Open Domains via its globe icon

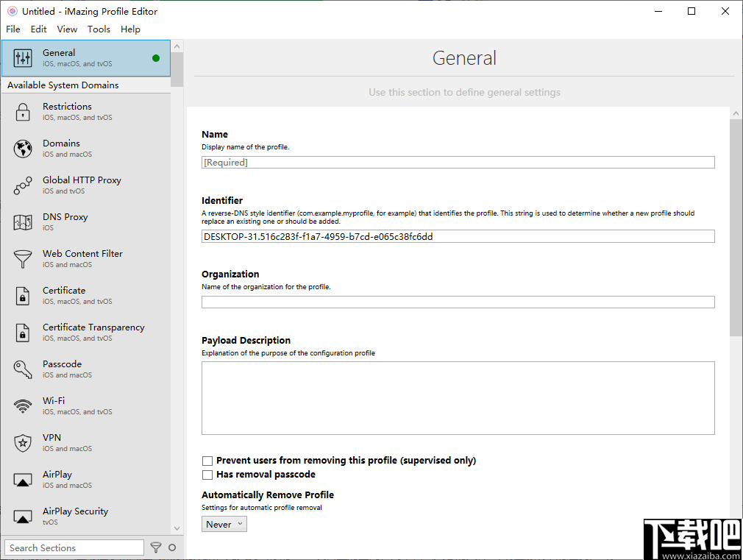tap(23, 149)
